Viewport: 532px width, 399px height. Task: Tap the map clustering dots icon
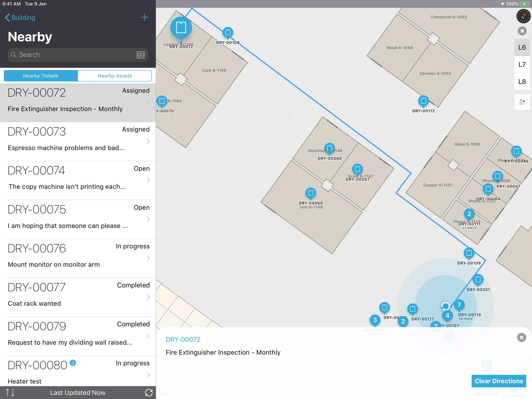coord(522,102)
